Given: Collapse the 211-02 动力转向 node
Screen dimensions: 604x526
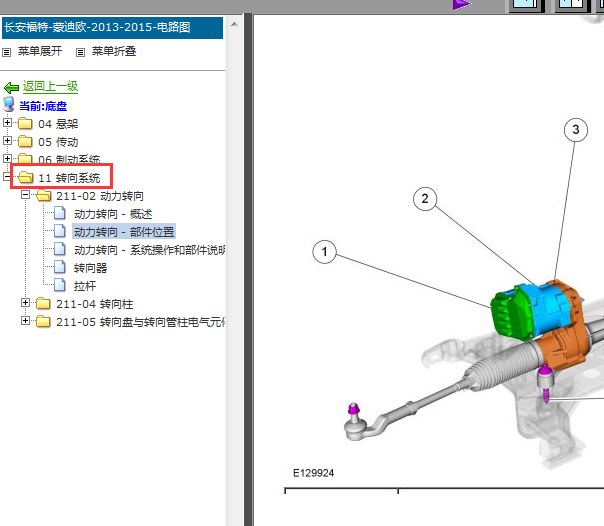Looking at the screenshot, I should coord(26,196).
